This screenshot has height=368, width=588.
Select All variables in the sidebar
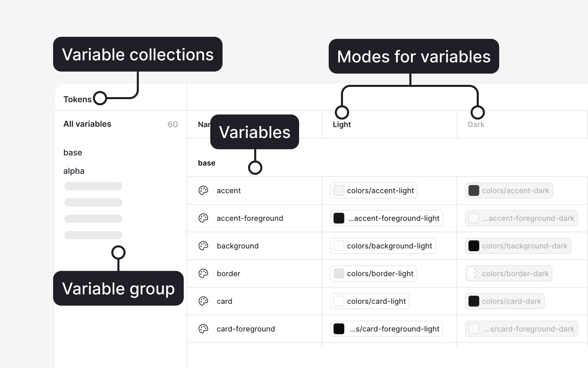(87, 124)
